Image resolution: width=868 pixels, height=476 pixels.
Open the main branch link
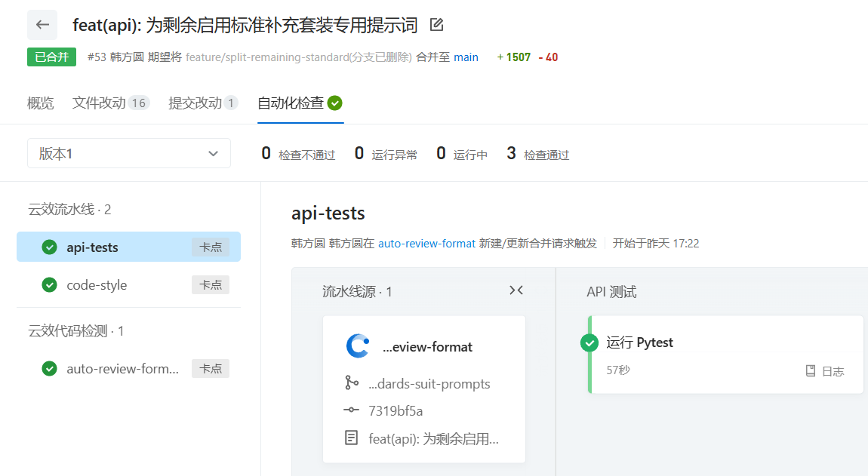tap(466, 57)
